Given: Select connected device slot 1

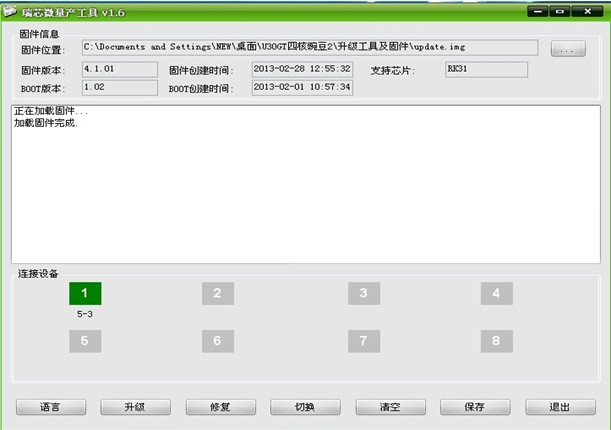Looking at the screenshot, I should point(85,293).
